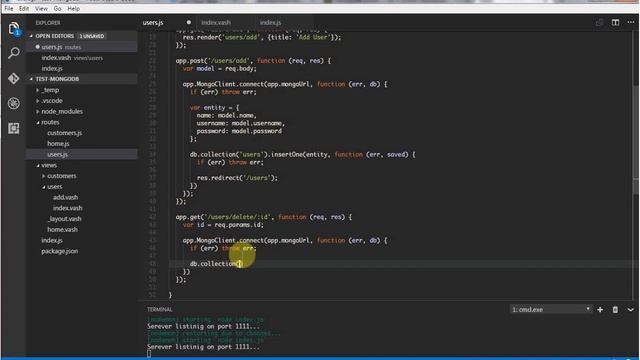
Task: Open the editor's more actions ellipsis
Action: [x=631, y=22]
